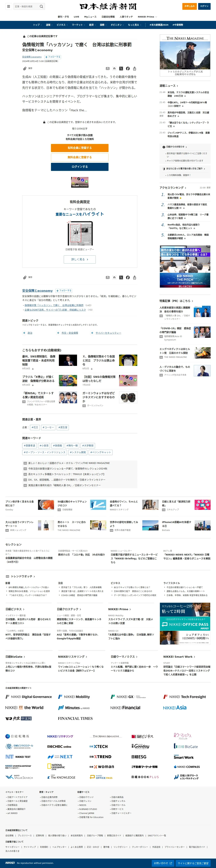The width and height of the screenshot is (216, 868).
Task: Open top share/export icon
Action: [135, 68]
